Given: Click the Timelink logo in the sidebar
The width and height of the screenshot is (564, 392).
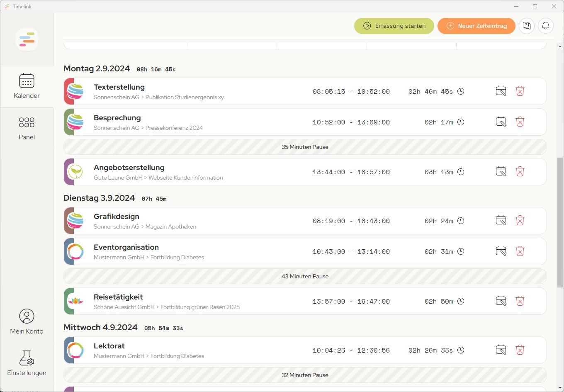Looking at the screenshot, I should click(x=27, y=39).
